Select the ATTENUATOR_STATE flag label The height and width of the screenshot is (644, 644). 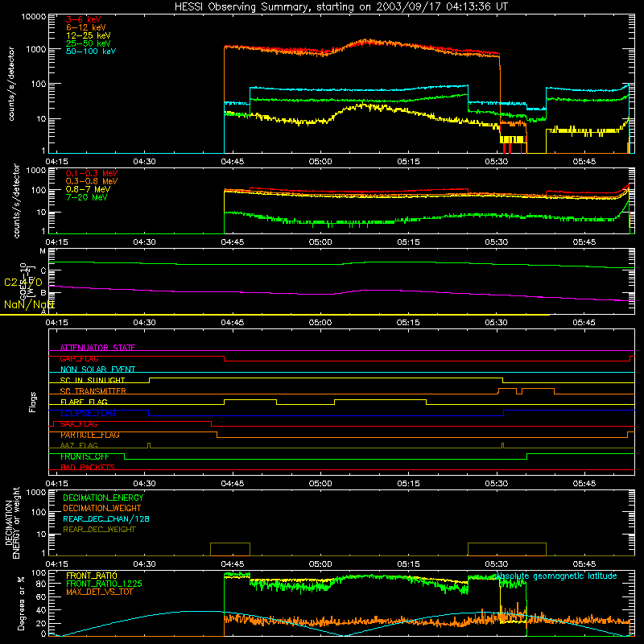[97, 348]
